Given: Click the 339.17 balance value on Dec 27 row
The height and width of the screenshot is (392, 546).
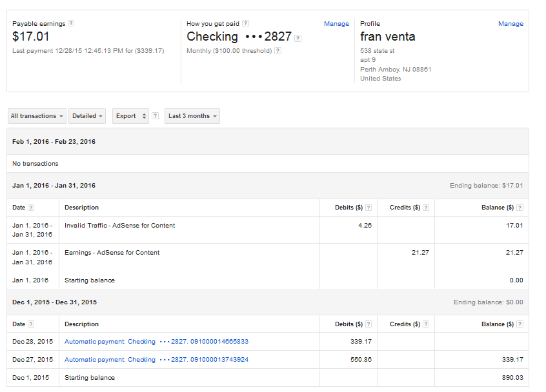Looking at the screenshot, I should click(x=512, y=360).
